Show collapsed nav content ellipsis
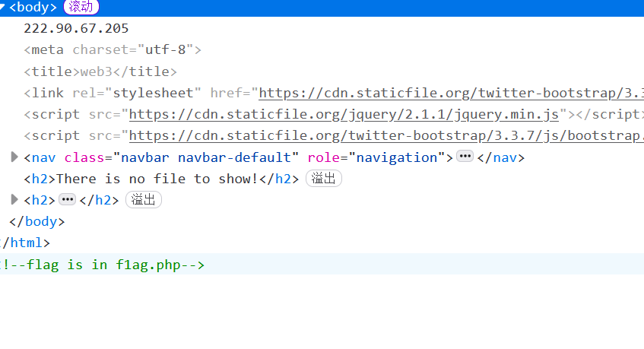The width and height of the screenshot is (644, 349). [465, 157]
